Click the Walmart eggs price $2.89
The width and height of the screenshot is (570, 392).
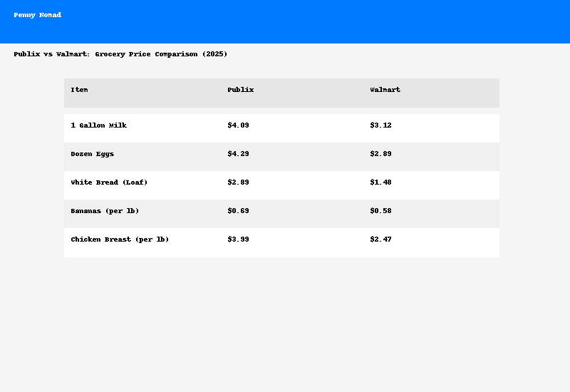point(380,154)
